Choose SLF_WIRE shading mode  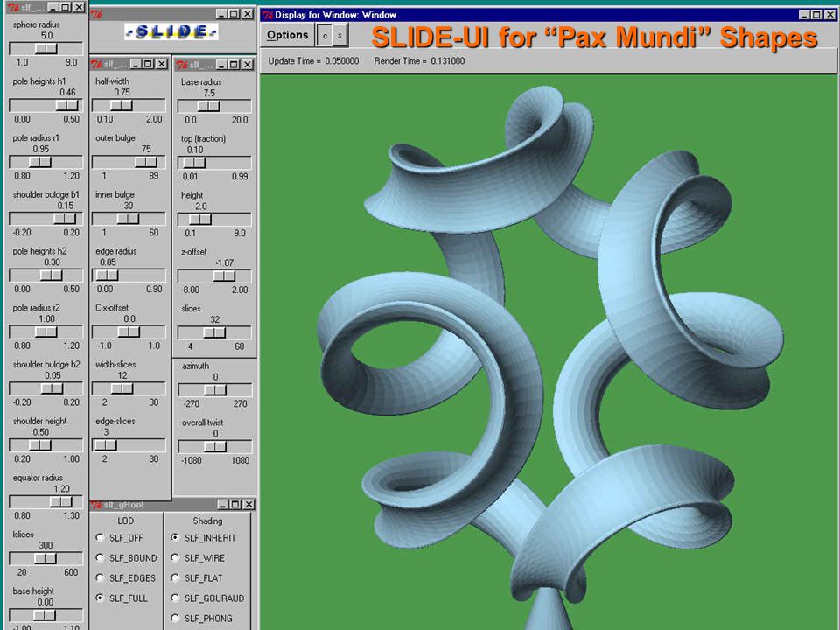(175, 558)
